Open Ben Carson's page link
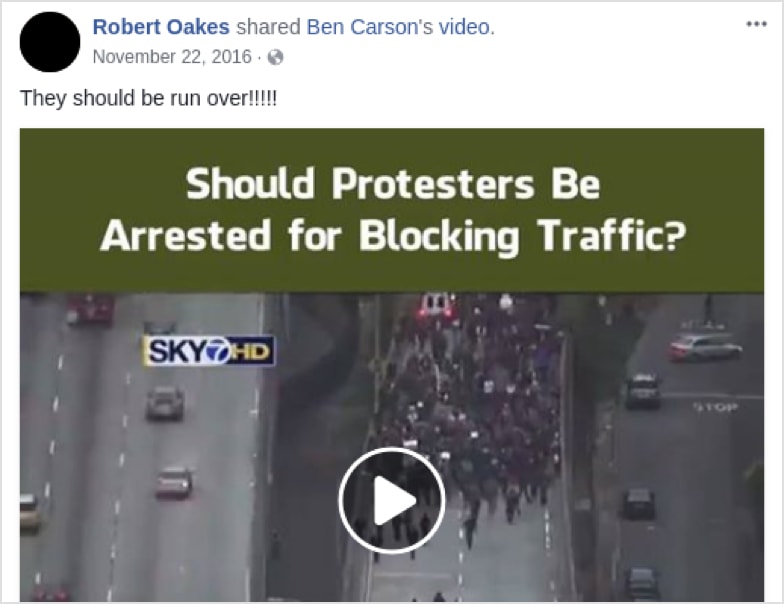 [x=361, y=27]
